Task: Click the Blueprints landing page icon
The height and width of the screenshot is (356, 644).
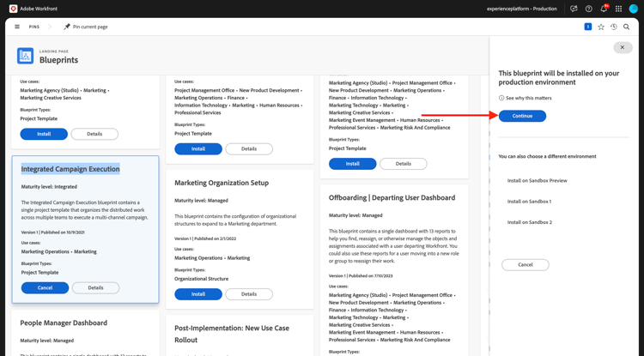Action: coord(26,57)
